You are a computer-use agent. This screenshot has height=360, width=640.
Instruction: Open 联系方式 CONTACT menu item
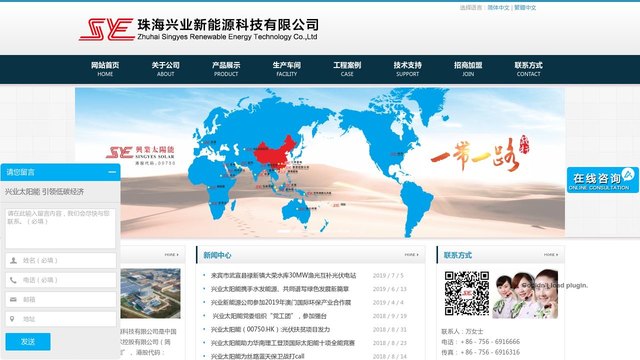528,69
